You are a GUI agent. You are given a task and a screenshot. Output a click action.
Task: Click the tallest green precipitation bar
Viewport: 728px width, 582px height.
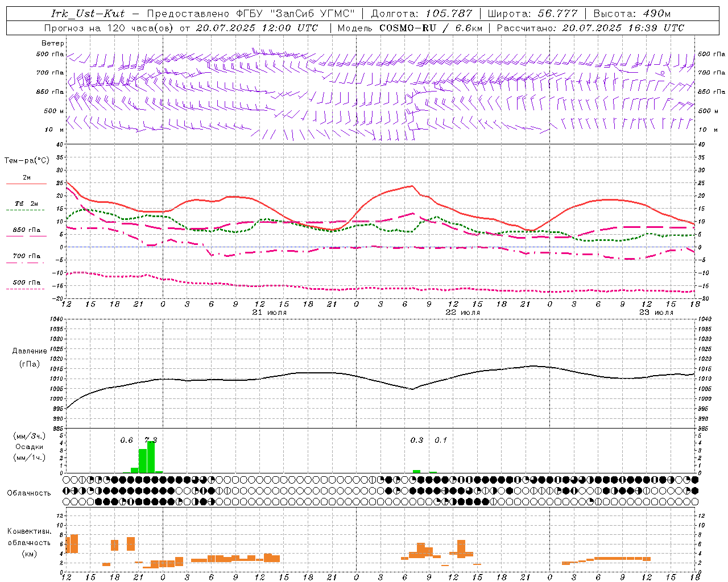151,457
